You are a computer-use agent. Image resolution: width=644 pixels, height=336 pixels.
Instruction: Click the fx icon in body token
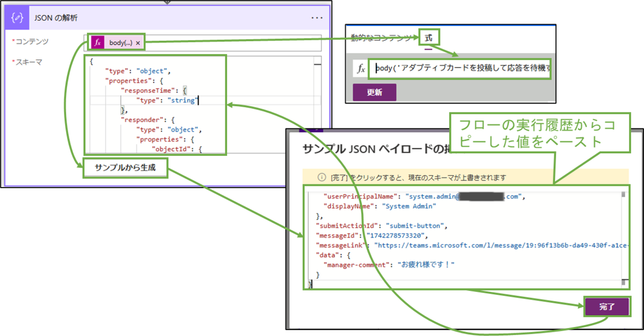[97, 43]
